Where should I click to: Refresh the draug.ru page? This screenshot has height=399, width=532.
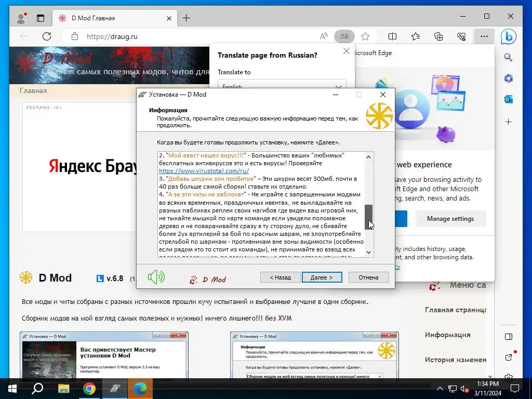tap(47, 36)
